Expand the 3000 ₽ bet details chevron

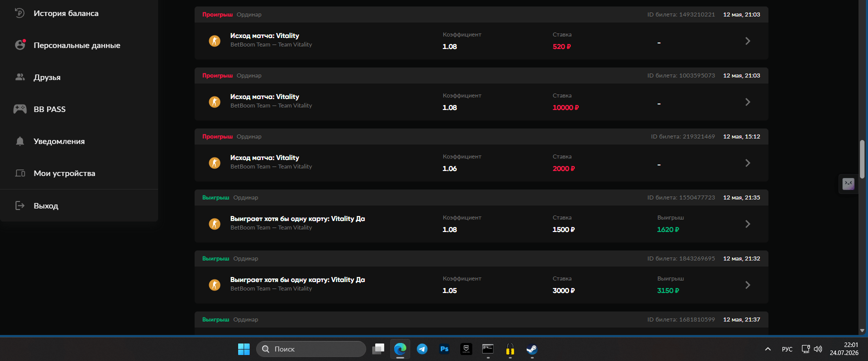tap(747, 285)
